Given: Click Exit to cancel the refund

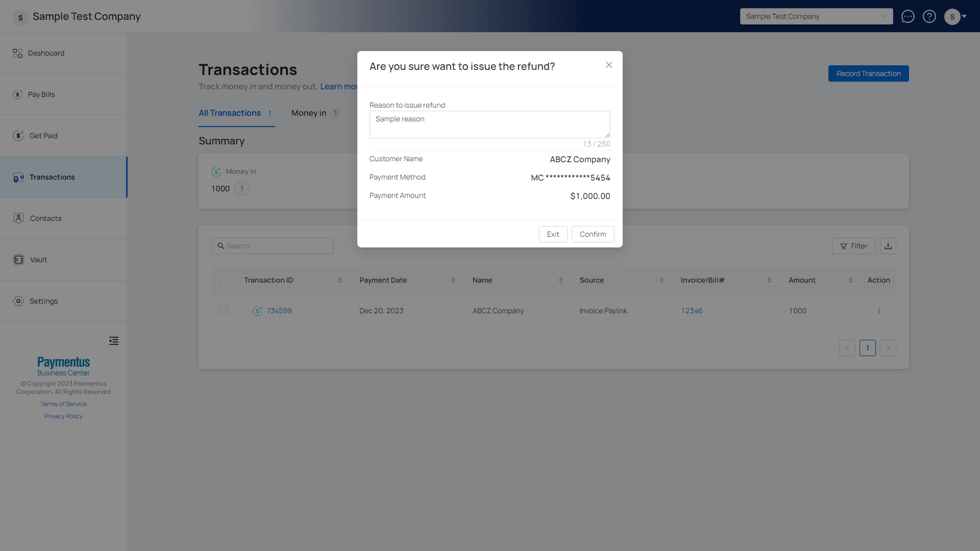Looking at the screenshot, I should 553,234.
